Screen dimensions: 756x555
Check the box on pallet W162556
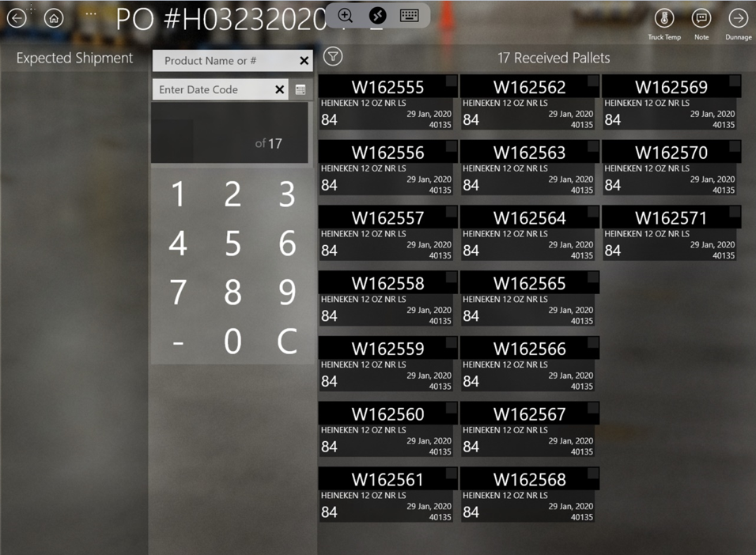tap(452, 146)
